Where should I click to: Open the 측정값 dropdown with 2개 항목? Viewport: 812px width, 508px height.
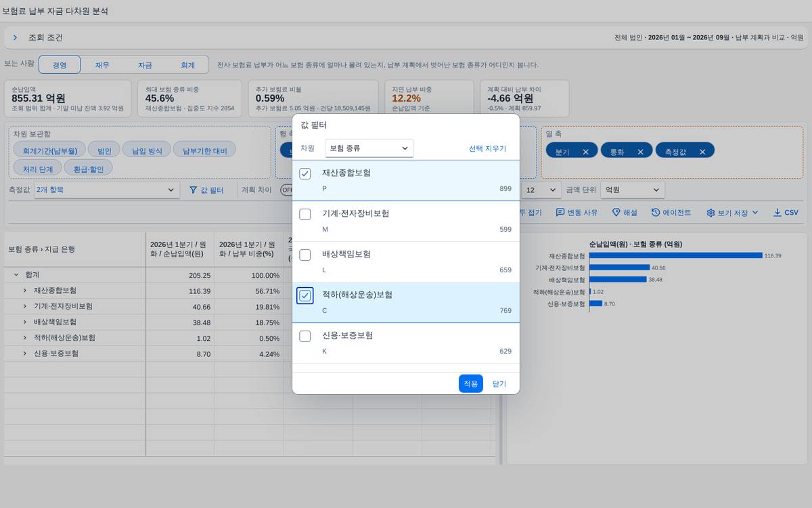107,190
